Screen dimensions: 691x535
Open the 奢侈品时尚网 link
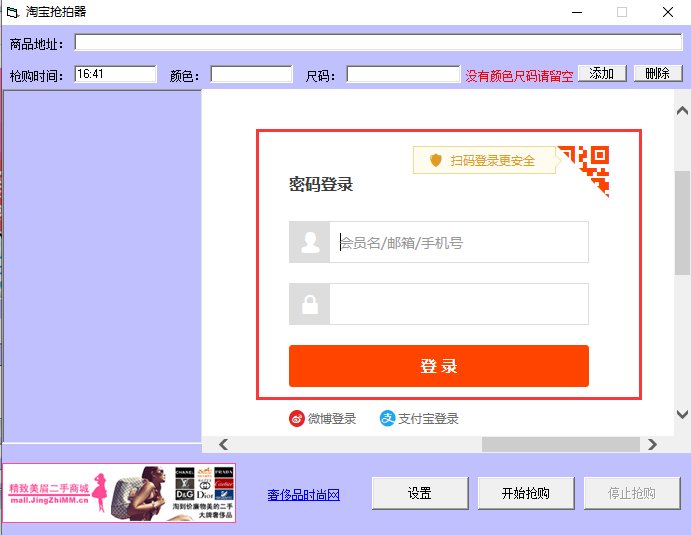[304, 495]
